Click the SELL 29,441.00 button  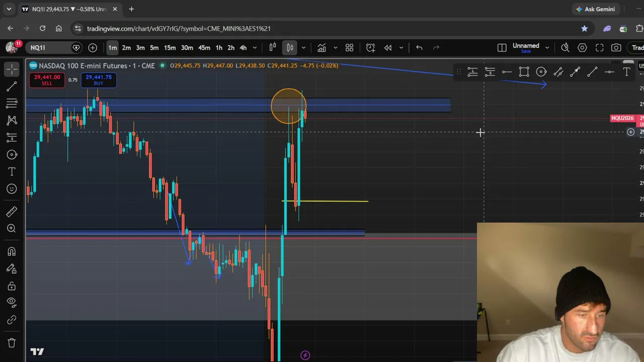click(x=47, y=80)
